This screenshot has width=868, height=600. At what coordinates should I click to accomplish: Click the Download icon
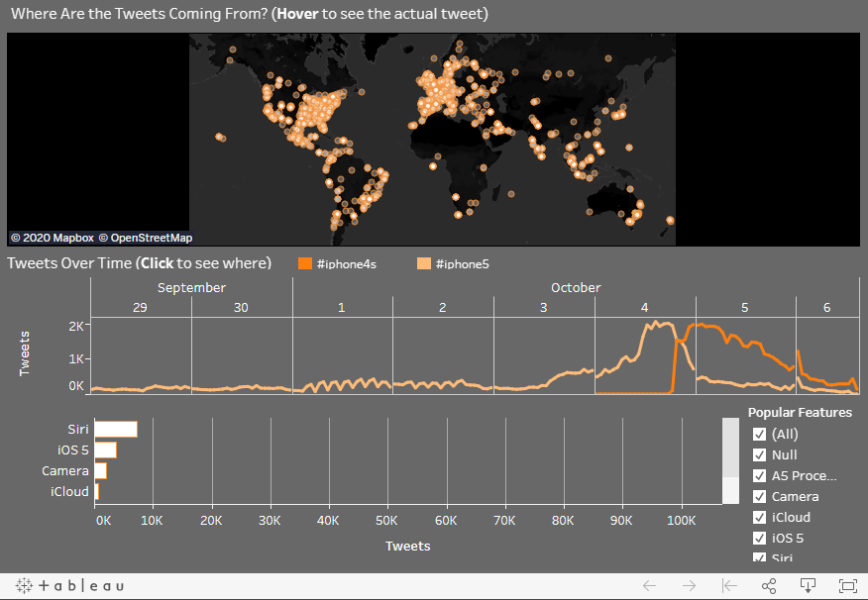[x=809, y=586]
